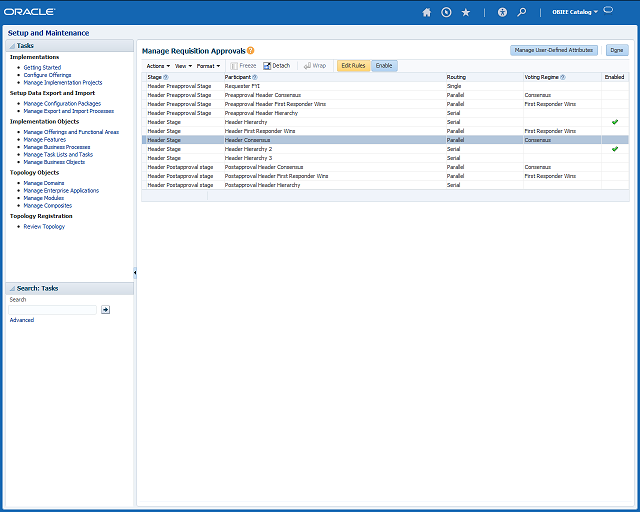Screen dimensions: 640x512
Task: Open Configure Offerings link
Action: click(47, 75)
